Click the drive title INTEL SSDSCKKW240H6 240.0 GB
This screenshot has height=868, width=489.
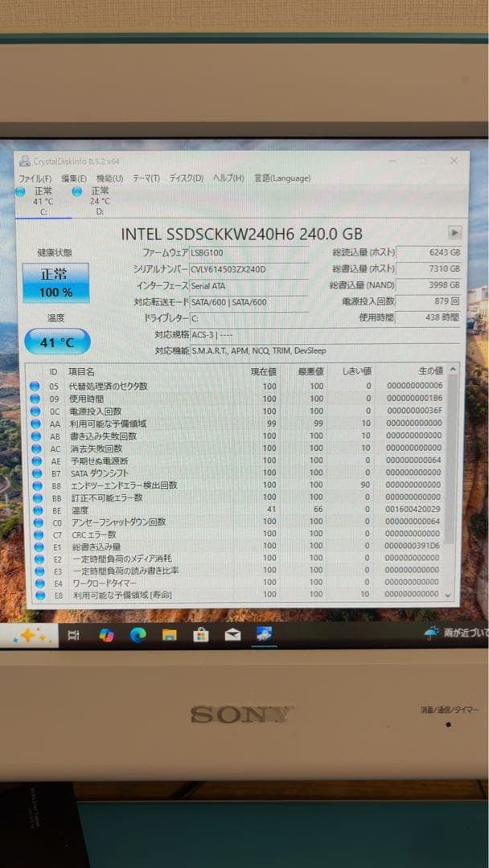(242, 234)
